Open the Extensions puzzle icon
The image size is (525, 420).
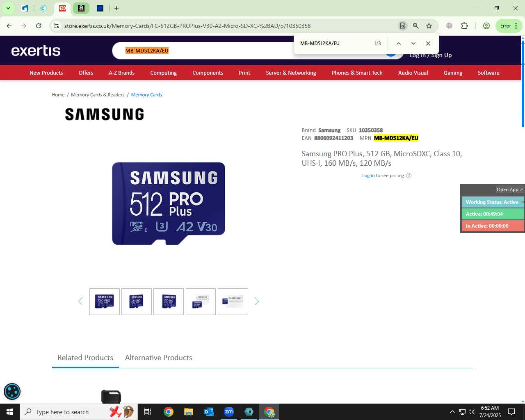coord(464,26)
